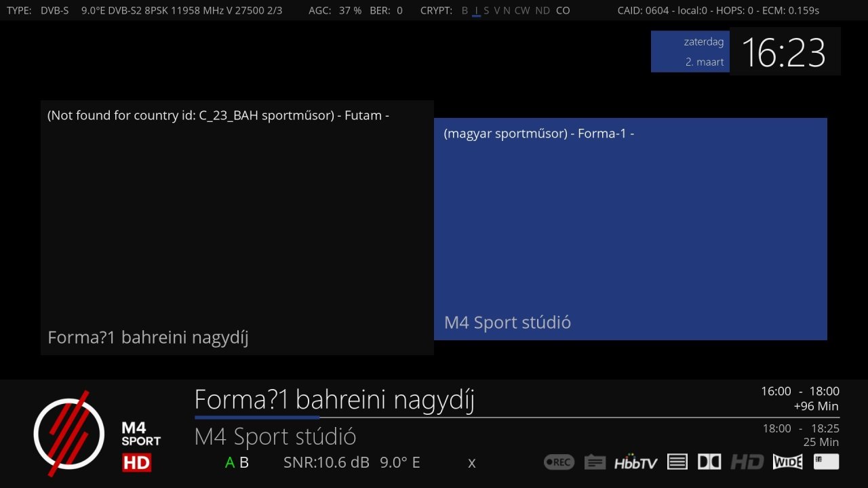Open the next event Forma-1 details
Viewport: 868px width, 488px height.
point(631,228)
